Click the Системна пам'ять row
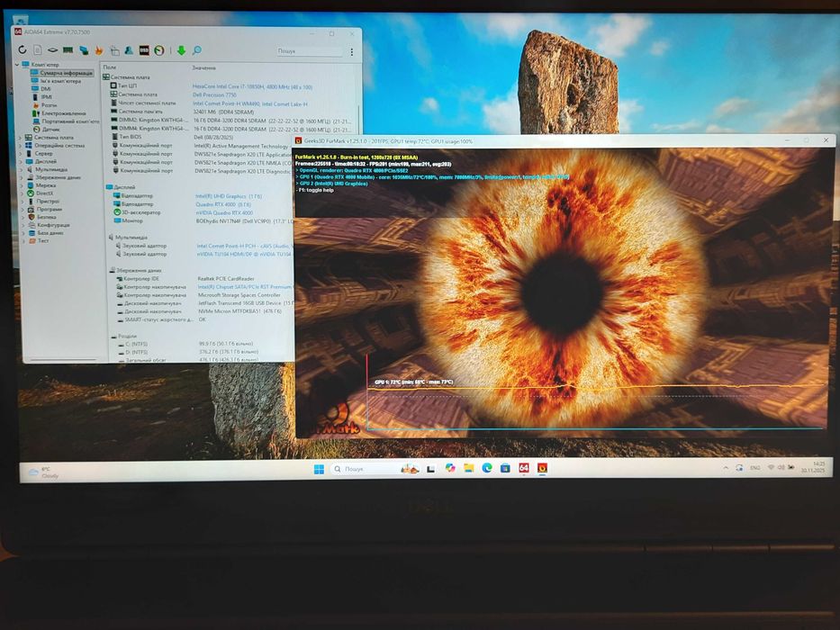This screenshot has height=630, width=840. (230, 112)
